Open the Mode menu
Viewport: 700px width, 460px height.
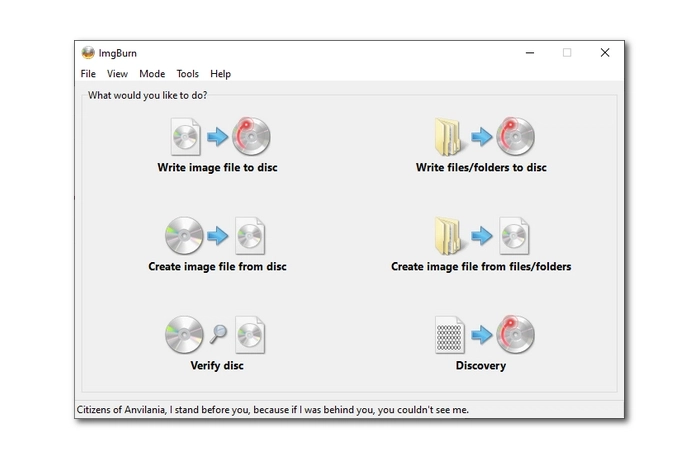pos(152,74)
